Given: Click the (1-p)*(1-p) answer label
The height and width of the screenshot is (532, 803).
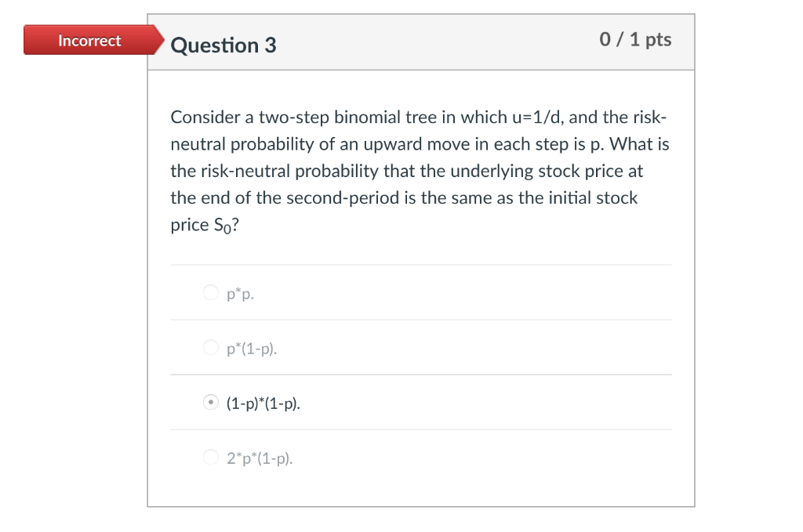Looking at the screenshot, I should tap(263, 403).
